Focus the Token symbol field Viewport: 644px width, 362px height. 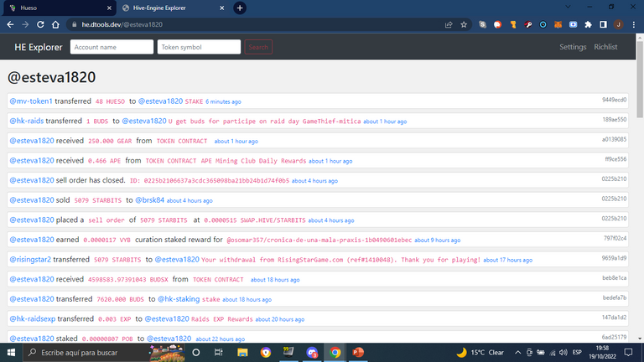point(199,47)
